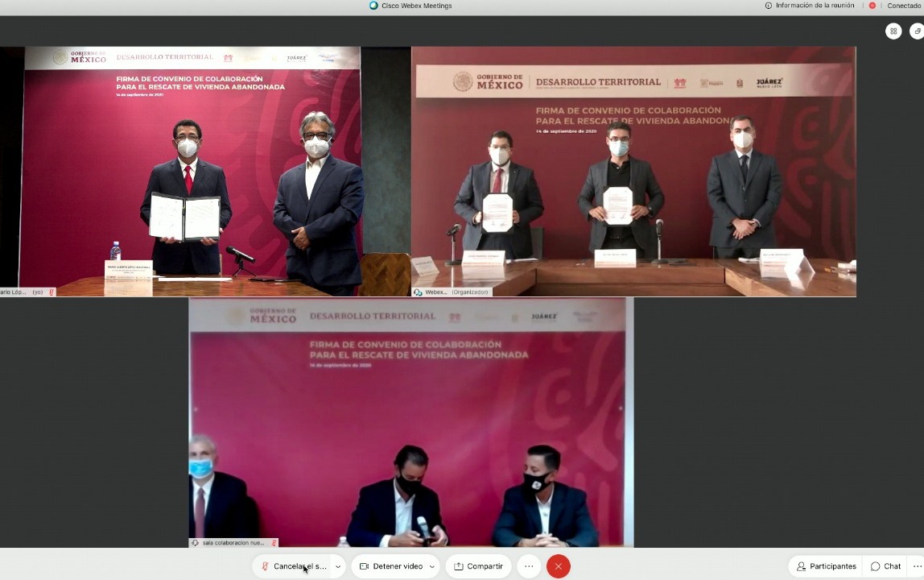924x580 pixels.
Task: Click the Cisco Webex Meetings title icon
Action: click(373, 6)
